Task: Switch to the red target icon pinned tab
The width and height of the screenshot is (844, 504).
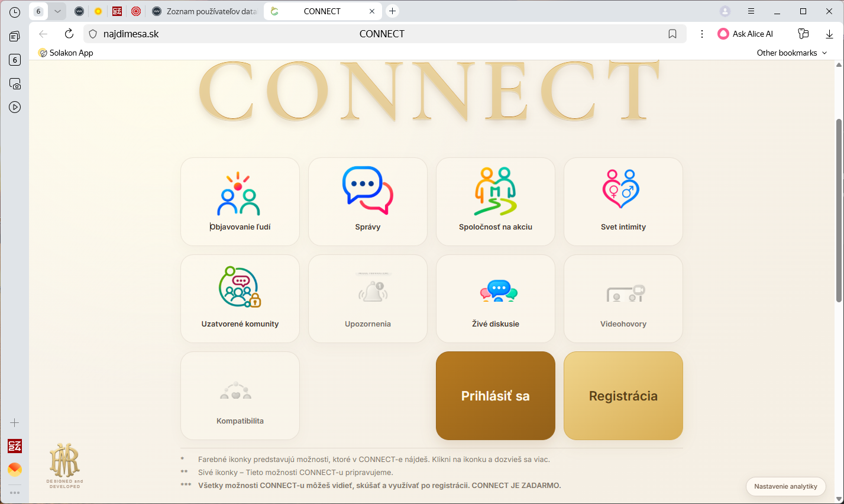Action: (136, 11)
